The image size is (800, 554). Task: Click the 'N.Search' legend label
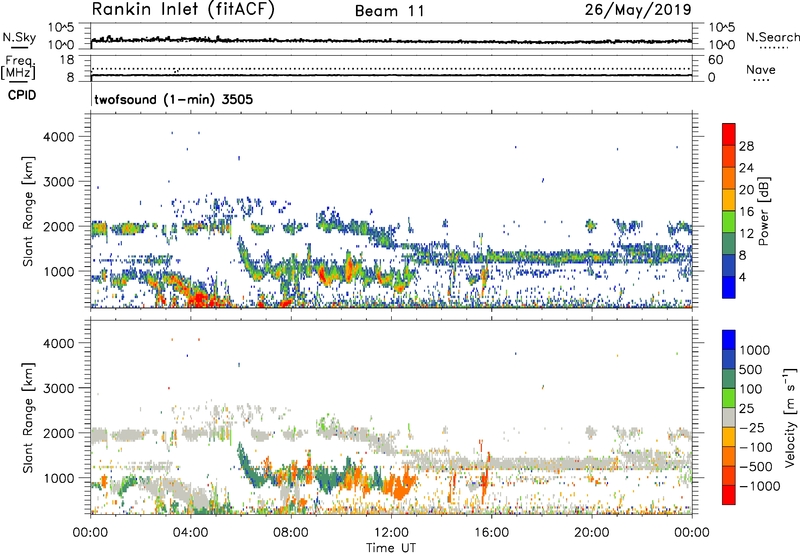(x=772, y=37)
